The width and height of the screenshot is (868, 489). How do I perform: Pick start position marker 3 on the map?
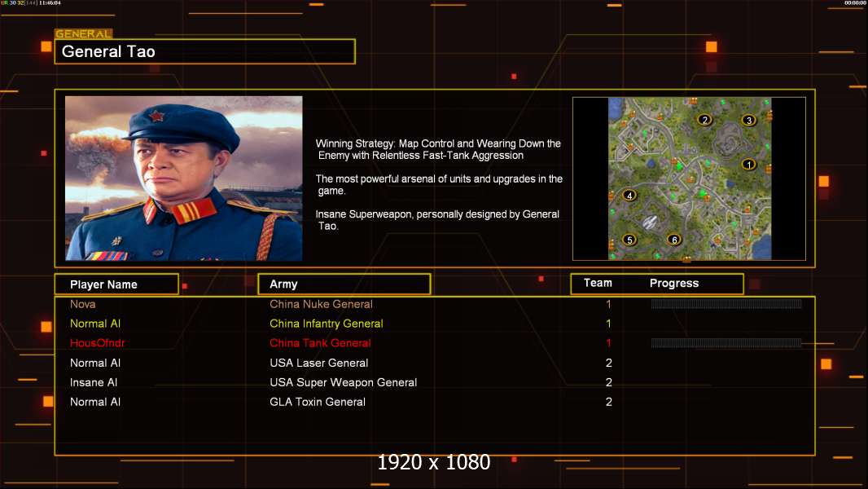pos(749,120)
